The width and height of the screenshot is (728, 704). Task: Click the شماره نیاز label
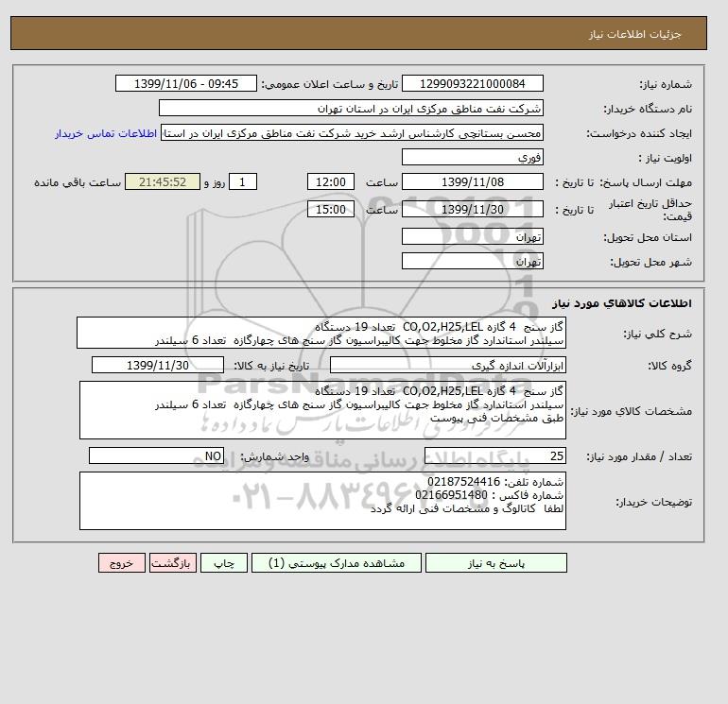click(666, 84)
